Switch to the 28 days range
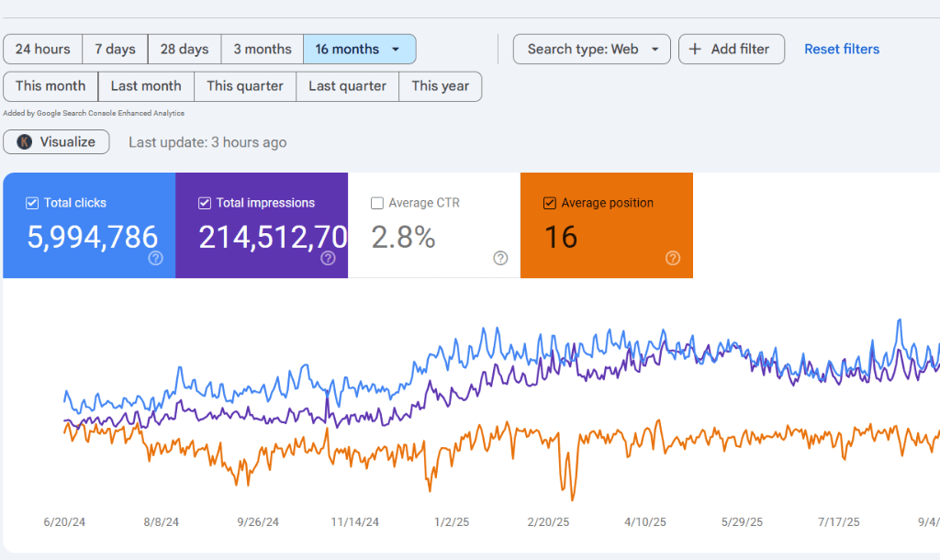 tap(184, 49)
